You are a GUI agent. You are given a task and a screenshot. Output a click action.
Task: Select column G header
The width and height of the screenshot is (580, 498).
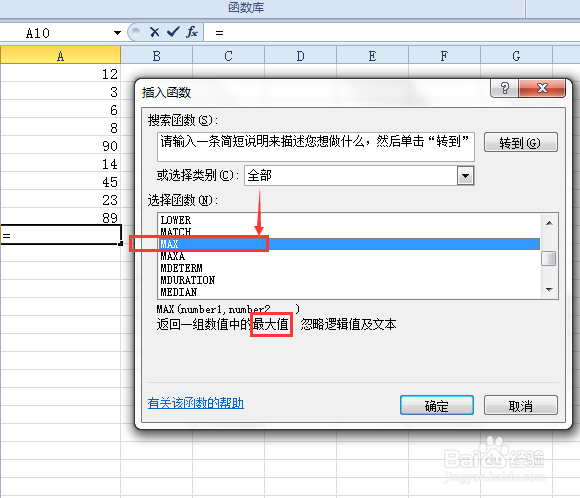coord(516,55)
